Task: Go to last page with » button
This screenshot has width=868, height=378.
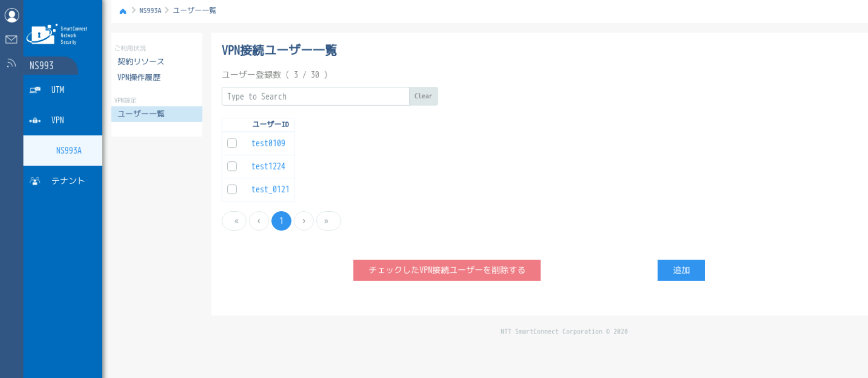Action: click(328, 221)
